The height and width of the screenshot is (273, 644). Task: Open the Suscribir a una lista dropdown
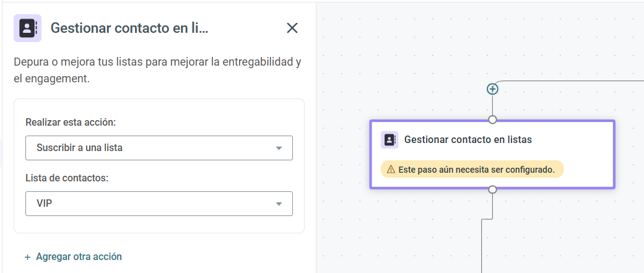[x=159, y=148]
